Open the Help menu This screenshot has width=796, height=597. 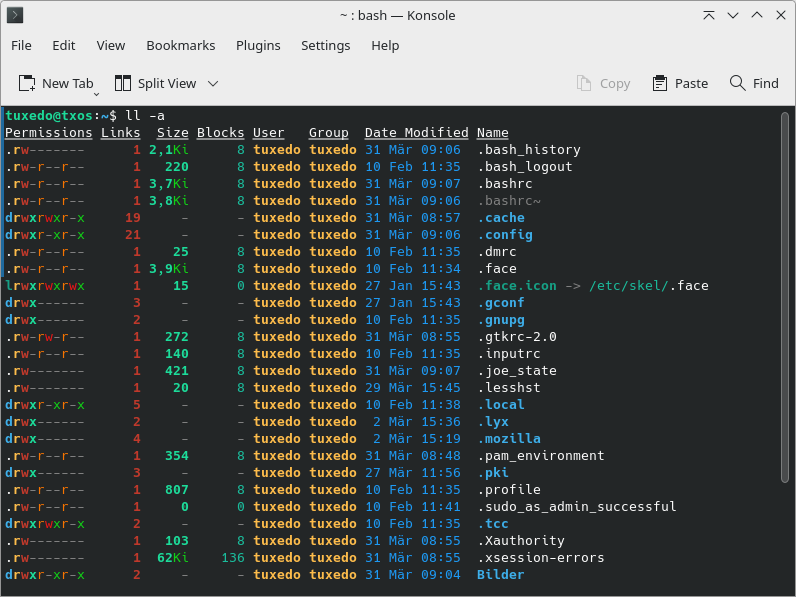[385, 46]
